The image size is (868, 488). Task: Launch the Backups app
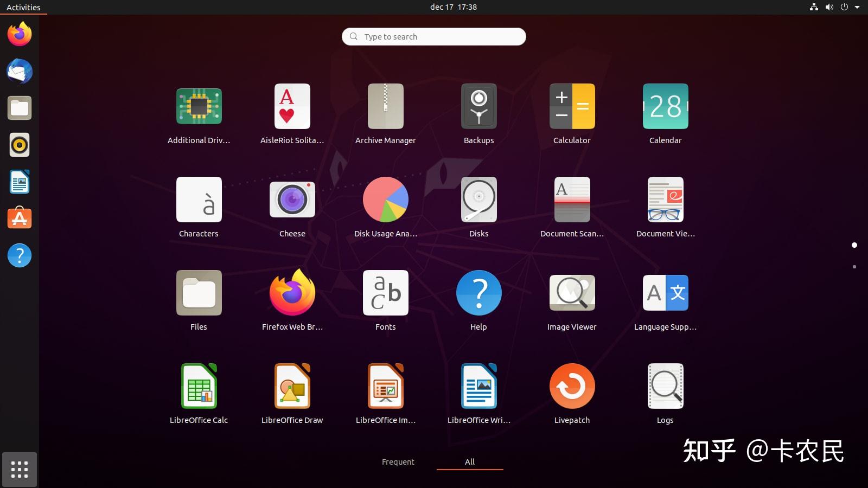(479, 106)
